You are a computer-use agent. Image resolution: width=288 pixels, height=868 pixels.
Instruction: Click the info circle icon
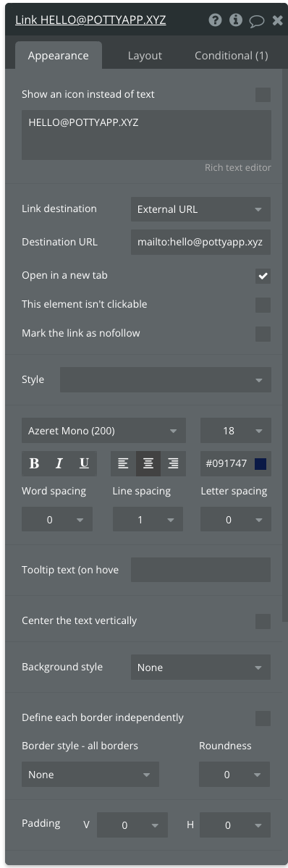236,20
